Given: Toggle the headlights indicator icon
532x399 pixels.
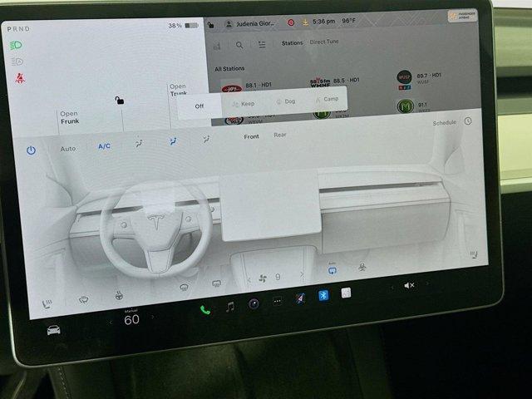Looking at the screenshot, I should pos(16,45).
